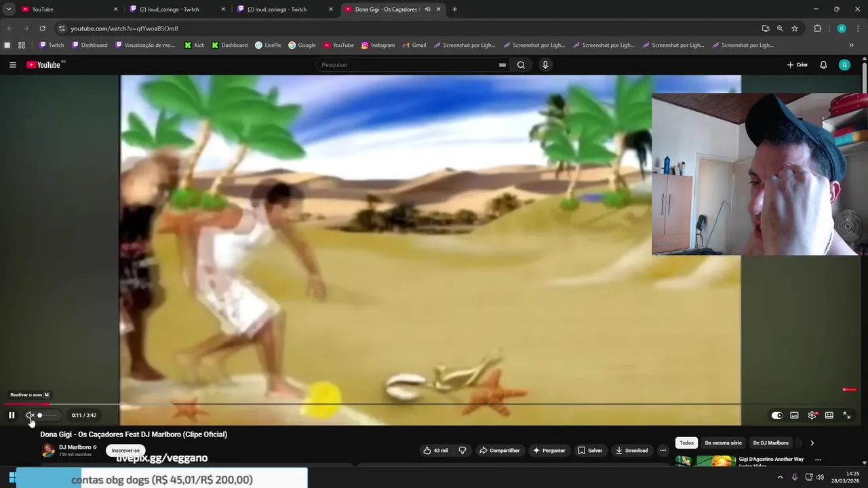
Task: Open the green G account avatar on YouTube
Action: (x=844, y=65)
